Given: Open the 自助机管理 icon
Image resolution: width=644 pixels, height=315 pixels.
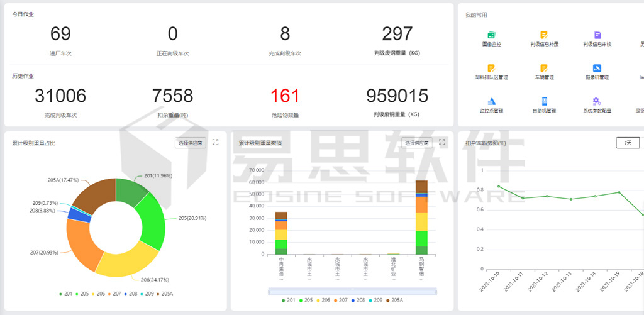Looking at the screenshot, I should coord(544,101).
